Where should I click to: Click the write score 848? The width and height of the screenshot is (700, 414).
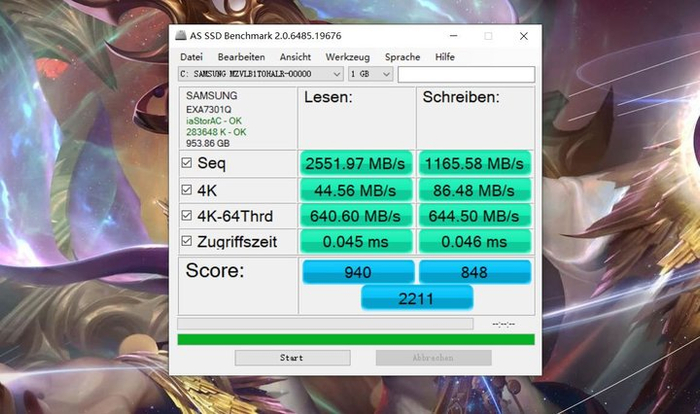point(475,272)
